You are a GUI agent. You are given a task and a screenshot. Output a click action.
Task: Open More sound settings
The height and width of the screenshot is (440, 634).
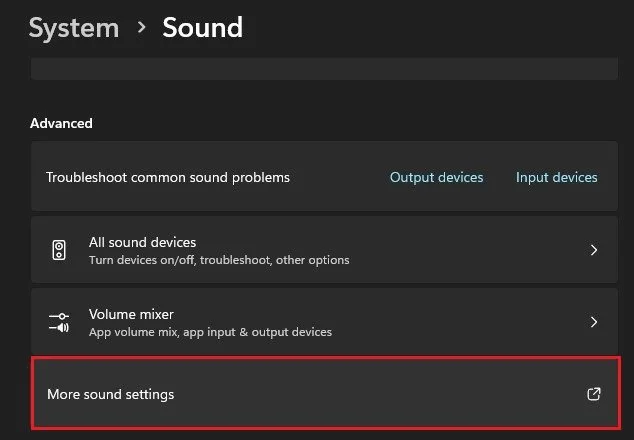tap(111, 394)
